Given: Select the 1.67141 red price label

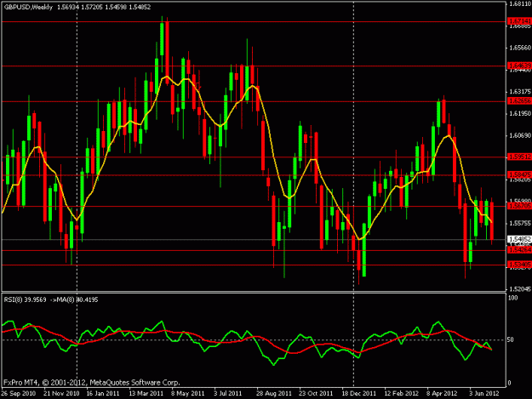Looking at the screenshot, I should [520, 21].
